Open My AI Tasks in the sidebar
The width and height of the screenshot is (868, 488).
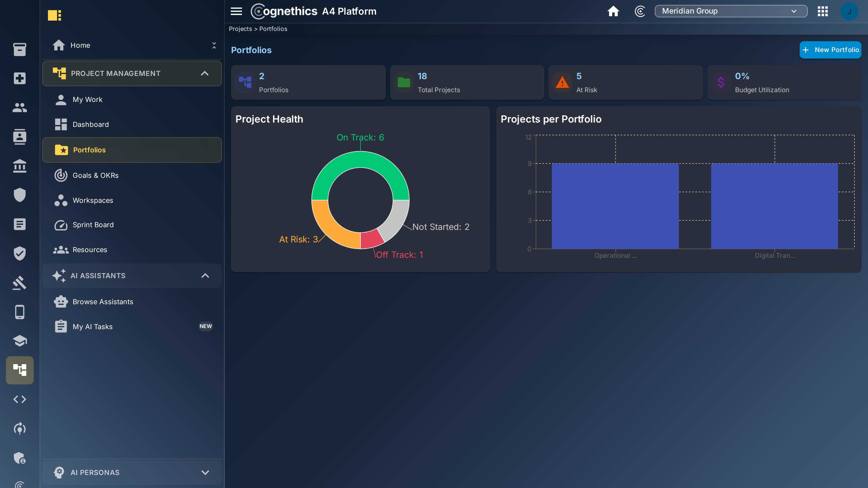[x=132, y=326]
